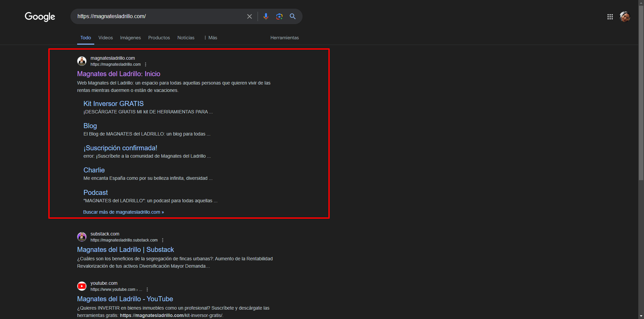
Task: Click the magnatesladrillo.com site favicon
Action: point(82,61)
